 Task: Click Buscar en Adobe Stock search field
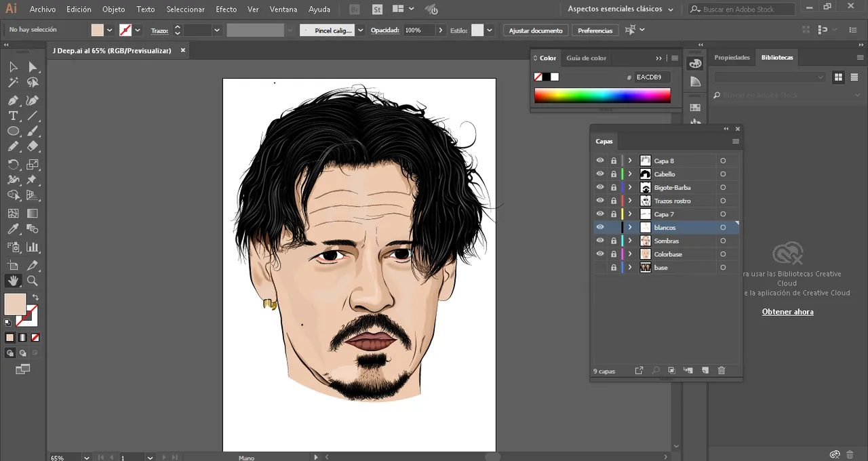741,9
